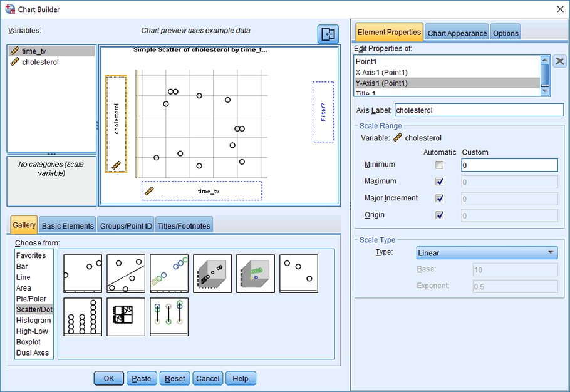Pick the Grouped Scatter chart icon

(169, 274)
